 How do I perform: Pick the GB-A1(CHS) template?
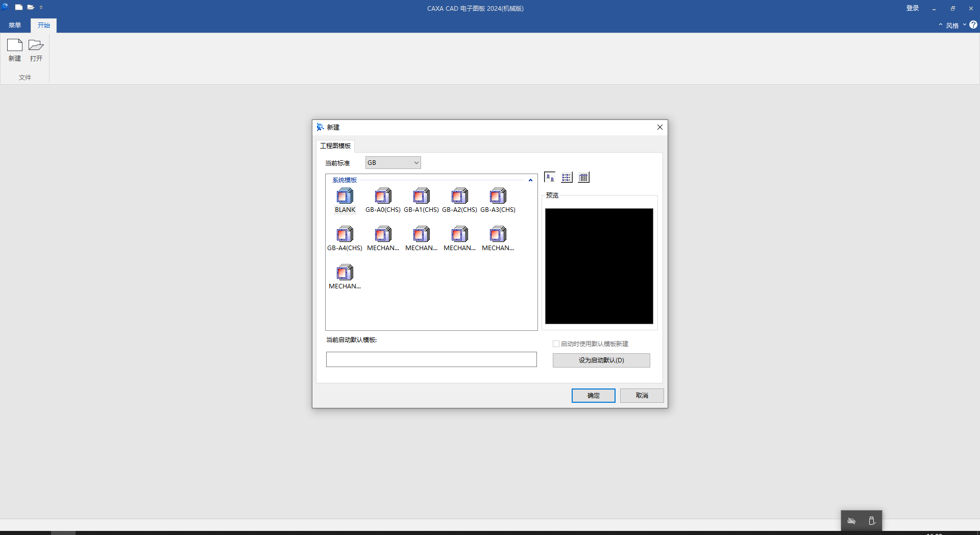pyautogui.click(x=421, y=197)
